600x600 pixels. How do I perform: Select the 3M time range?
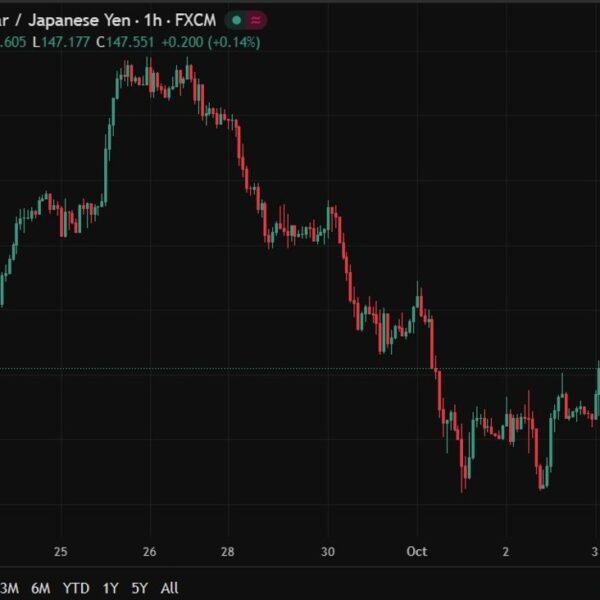(x=10, y=588)
